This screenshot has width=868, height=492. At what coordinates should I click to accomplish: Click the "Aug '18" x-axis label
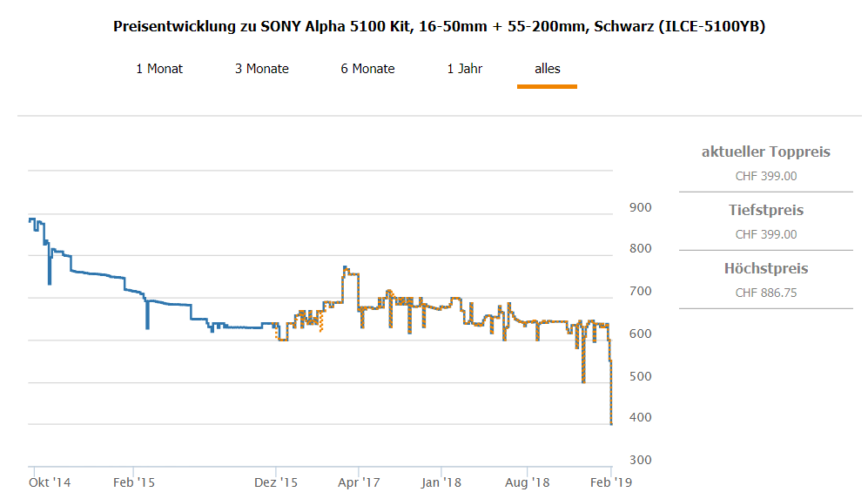(528, 481)
